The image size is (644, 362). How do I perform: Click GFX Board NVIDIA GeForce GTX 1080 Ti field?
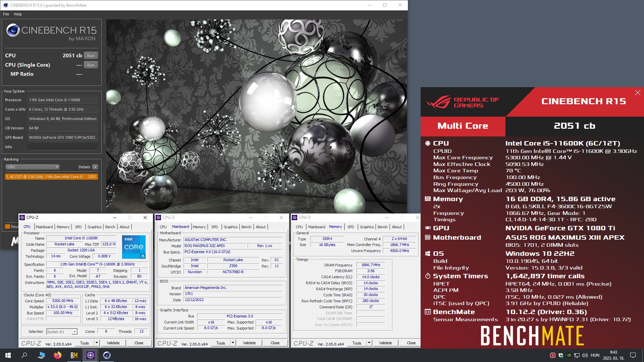pyautogui.click(x=63, y=137)
